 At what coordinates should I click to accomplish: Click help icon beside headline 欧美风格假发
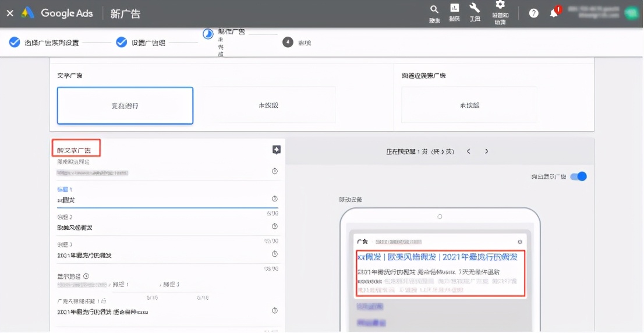[x=275, y=226]
